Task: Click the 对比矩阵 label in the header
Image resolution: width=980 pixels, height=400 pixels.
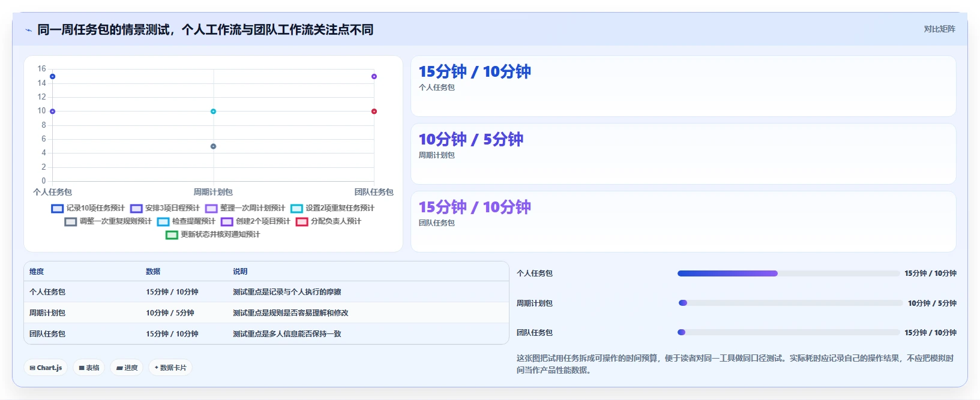Action: pos(939,29)
